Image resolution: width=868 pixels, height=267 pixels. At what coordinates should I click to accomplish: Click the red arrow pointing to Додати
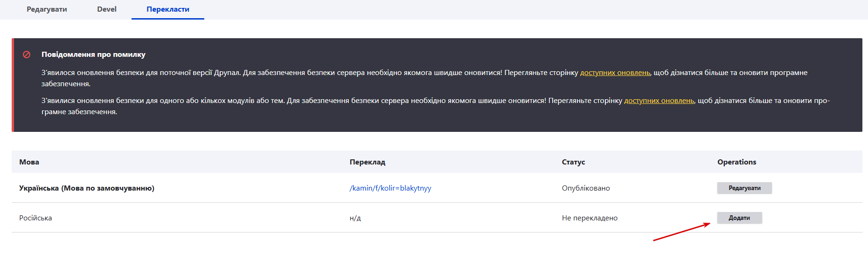coord(682,232)
